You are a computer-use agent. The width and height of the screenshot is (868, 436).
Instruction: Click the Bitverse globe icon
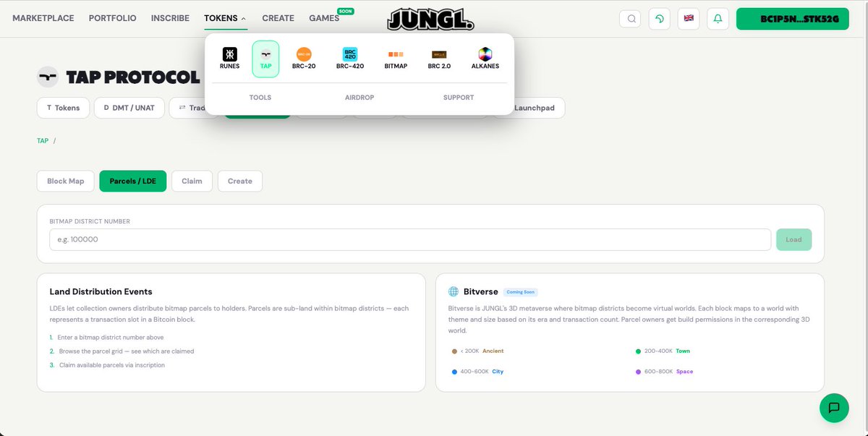[x=454, y=291]
